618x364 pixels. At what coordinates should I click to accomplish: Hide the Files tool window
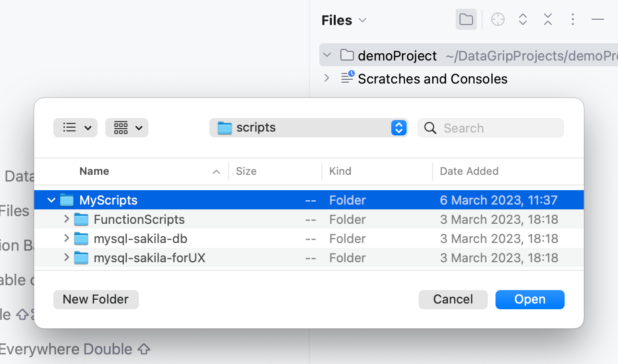pyautogui.click(x=597, y=19)
